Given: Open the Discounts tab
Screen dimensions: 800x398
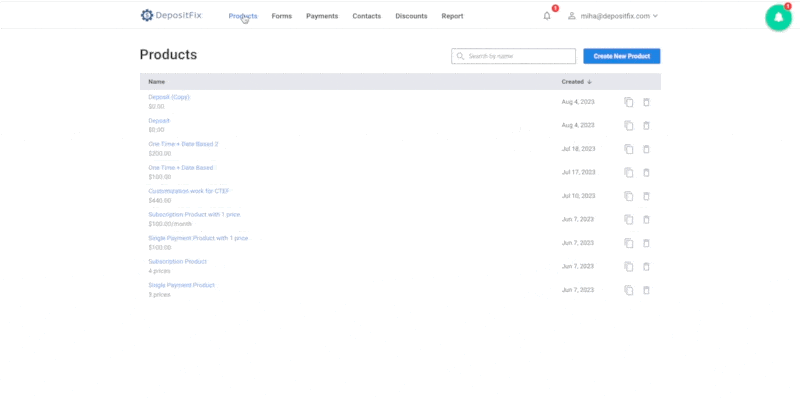Looking at the screenshot, I should [411, 16].
